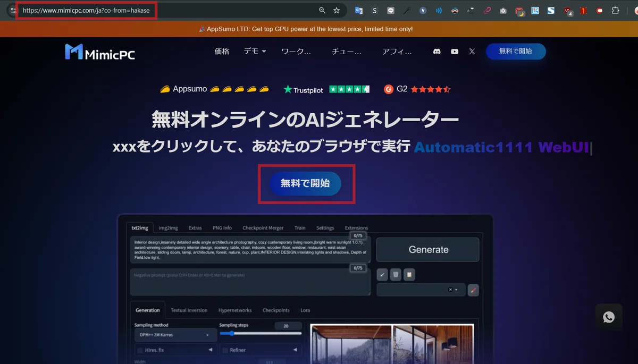Open the Trustpilot rating link

pyautogui.click(x=326, y=89)
